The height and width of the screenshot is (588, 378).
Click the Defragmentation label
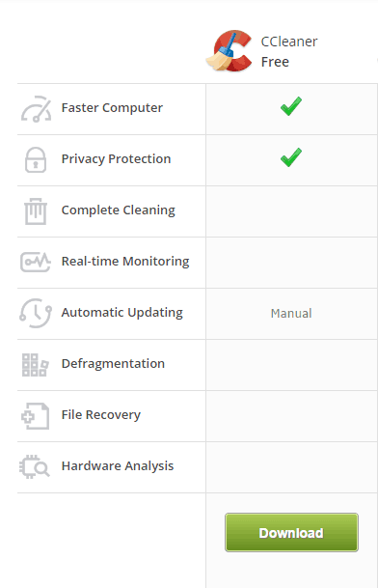(x=113, y=364)
